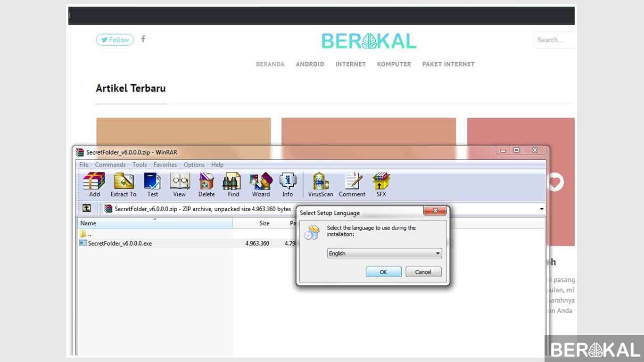Screen dimensions: 644x362
Task: Minimize the WinRAR window
Action: [503, 150]
